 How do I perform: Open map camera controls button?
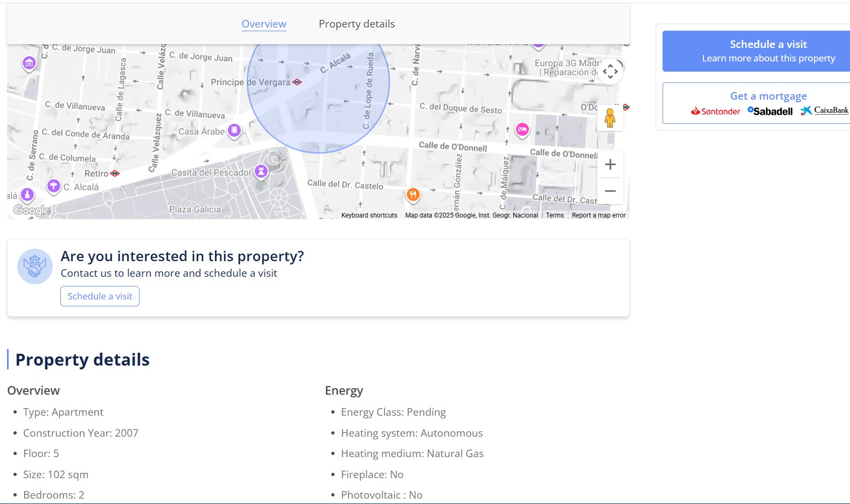click(610, 72)
